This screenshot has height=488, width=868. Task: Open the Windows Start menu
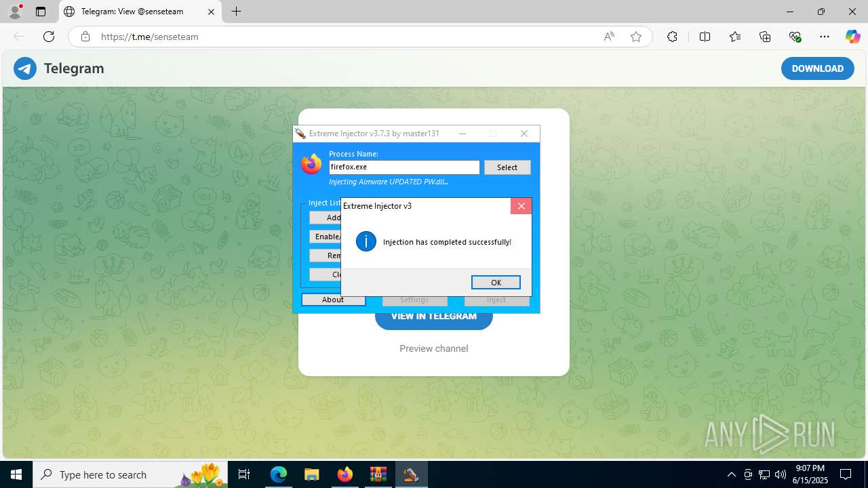(16, 474)
